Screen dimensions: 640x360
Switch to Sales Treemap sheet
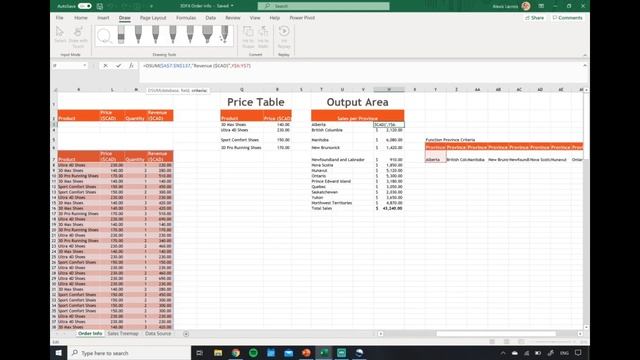click(123, 334)
